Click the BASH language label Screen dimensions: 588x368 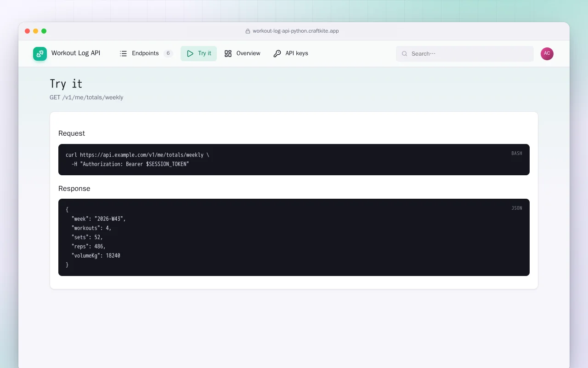(x=517, y=154)
